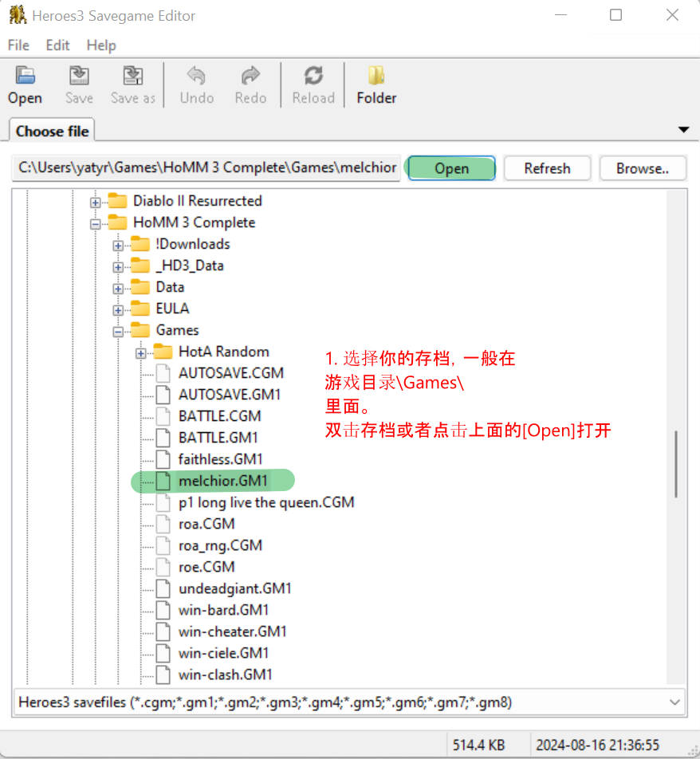The width and height of the screenshot is (700, 759).
Task: Maximize the Savegame Editor window
Action: [x=615, y=15]
